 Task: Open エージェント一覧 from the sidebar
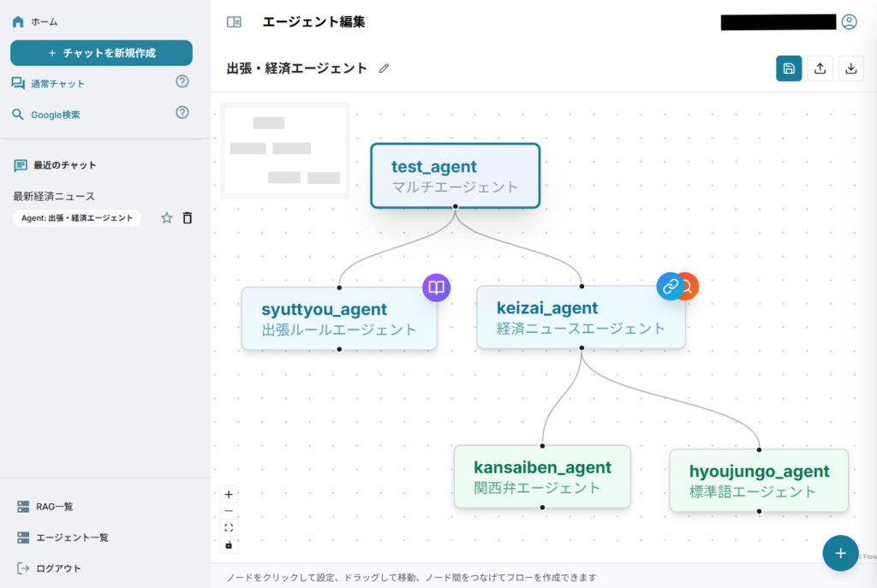coord(71,538)
